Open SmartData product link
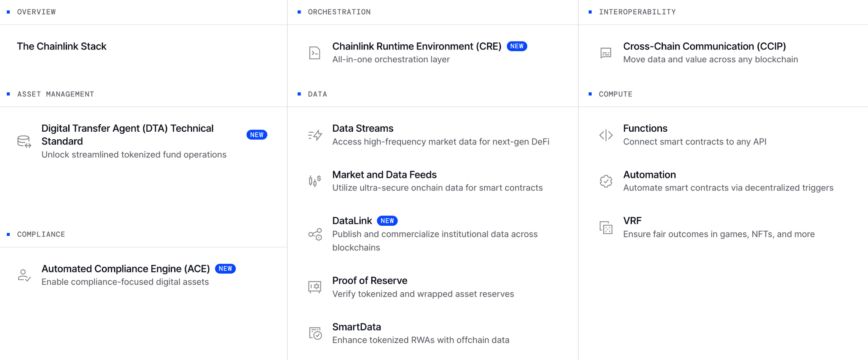868x360 pixels. [x=356, y=327]
